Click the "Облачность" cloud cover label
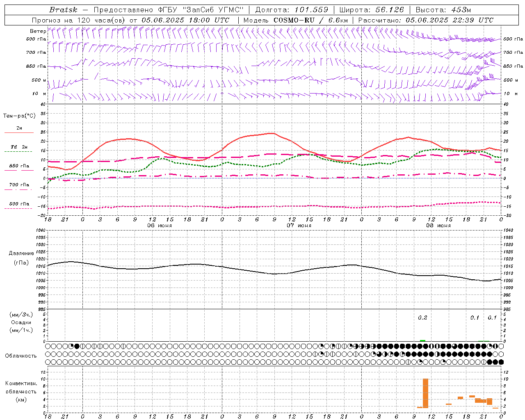The height and width of the screenshot is (420, 525). coord(21,356)
